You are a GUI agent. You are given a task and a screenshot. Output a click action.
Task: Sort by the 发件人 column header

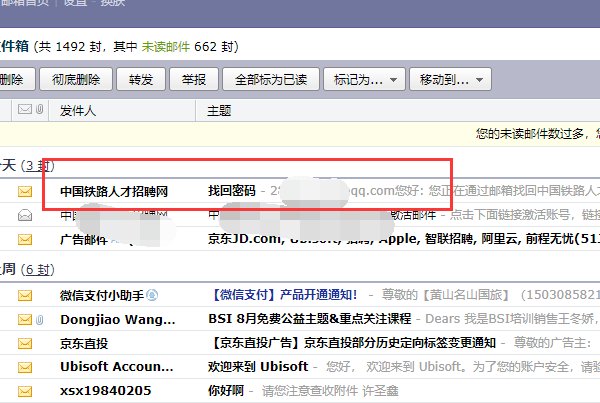point(78,111)
